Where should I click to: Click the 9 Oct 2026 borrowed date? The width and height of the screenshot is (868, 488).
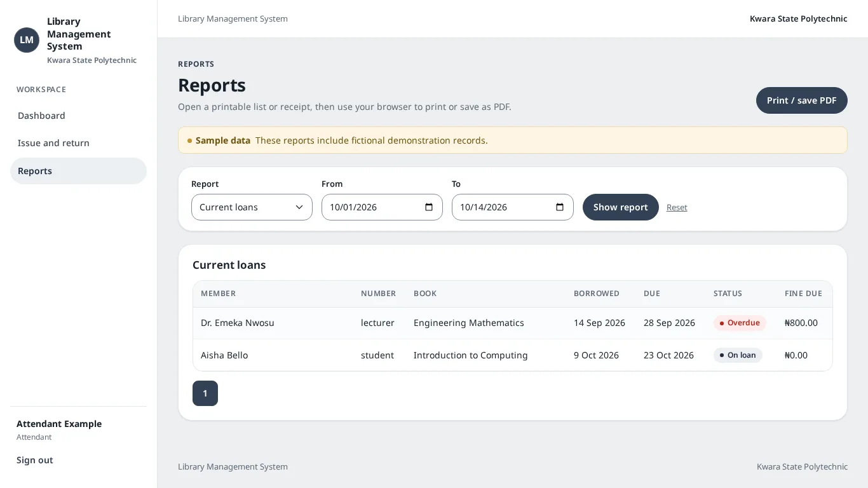pyautogui.click(x=596, y=355)
